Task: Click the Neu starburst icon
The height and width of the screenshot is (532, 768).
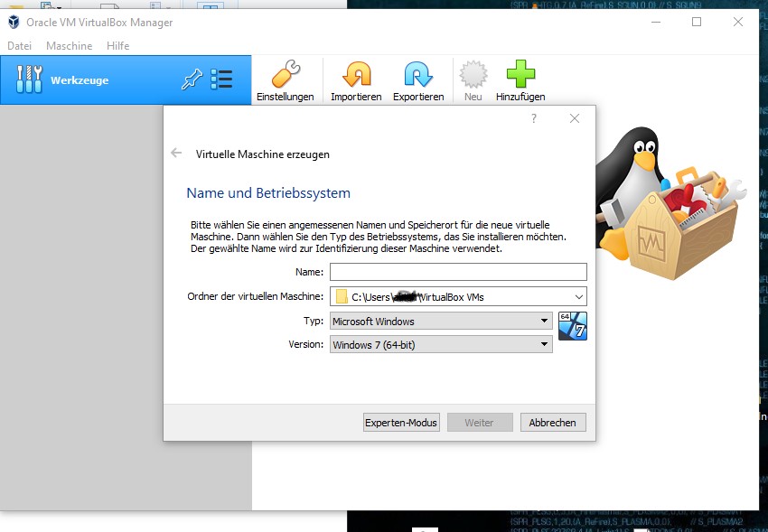Action: tap(473, 74)
